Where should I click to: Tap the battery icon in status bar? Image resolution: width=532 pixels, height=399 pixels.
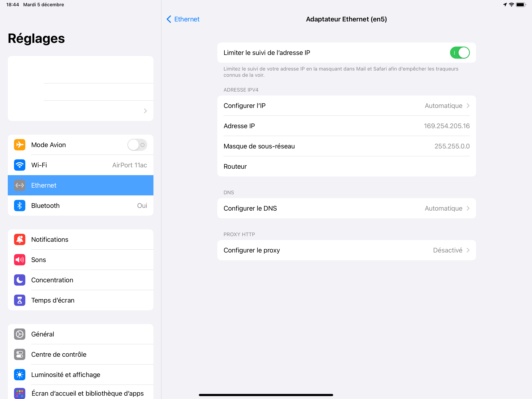tap(521, 4)
